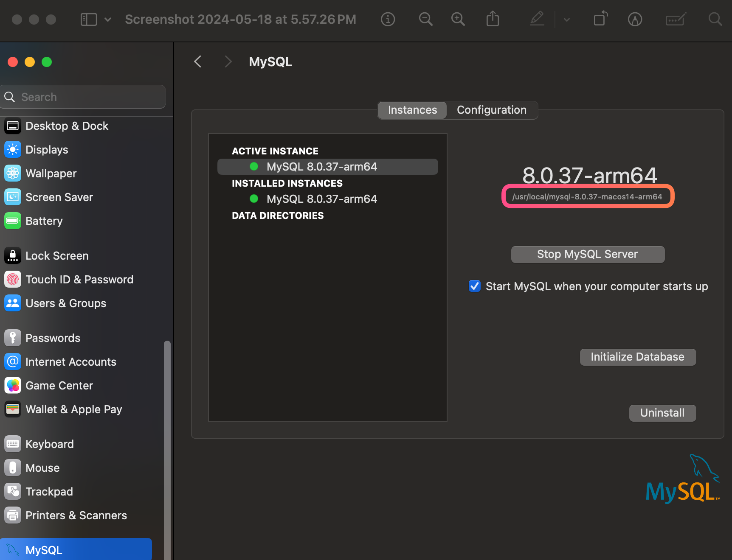732x560 pixels.
Task: Expand the highlight color dropdown arrow
Action: [567, 20]
